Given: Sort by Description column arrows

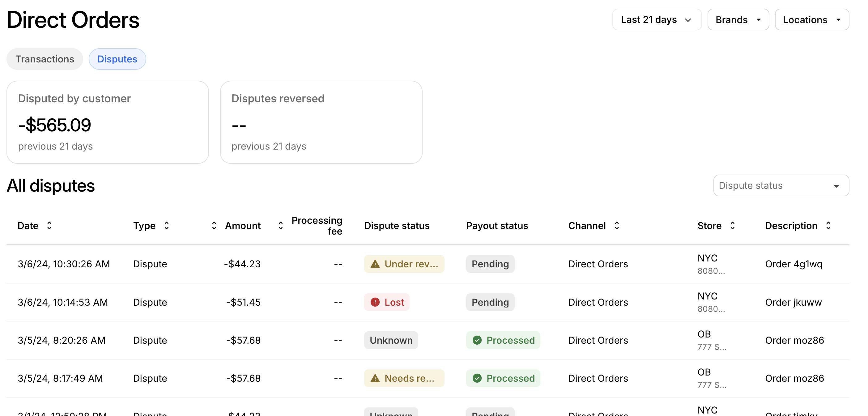Looking at the screenshot, I should pos(828,225).
